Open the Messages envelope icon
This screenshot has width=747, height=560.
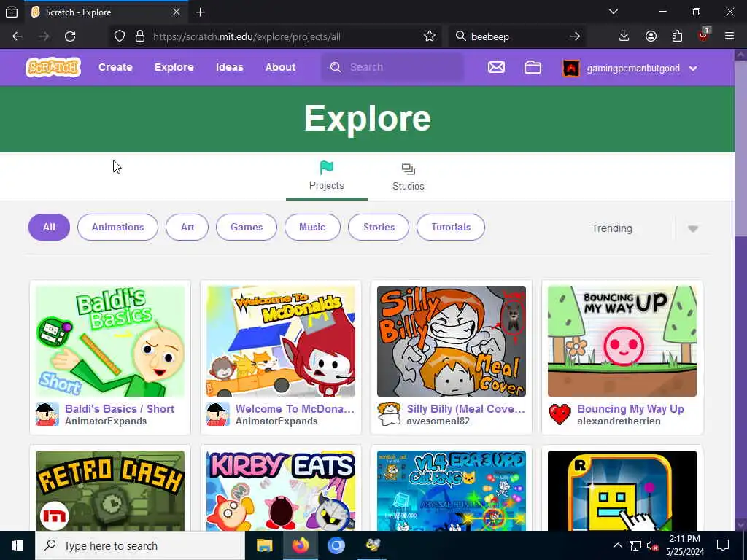[x=496, y=68]
